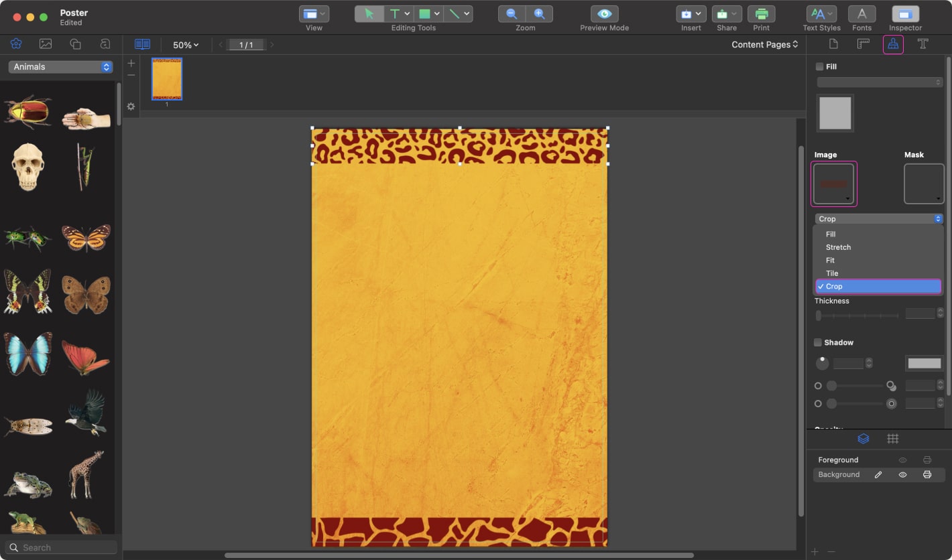Click the Inspector toolbar button
This screenshot has height=560, width=952.
click(x=905, y=13)
